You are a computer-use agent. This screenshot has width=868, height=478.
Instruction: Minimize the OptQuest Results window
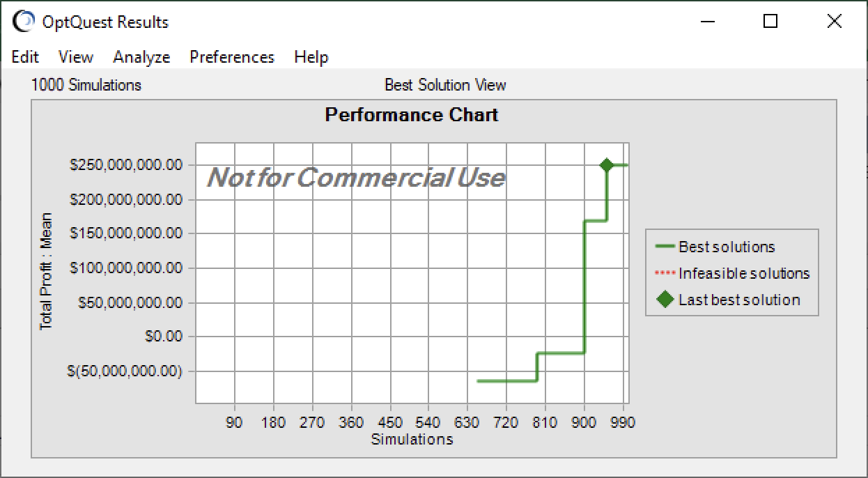[706, 22]
